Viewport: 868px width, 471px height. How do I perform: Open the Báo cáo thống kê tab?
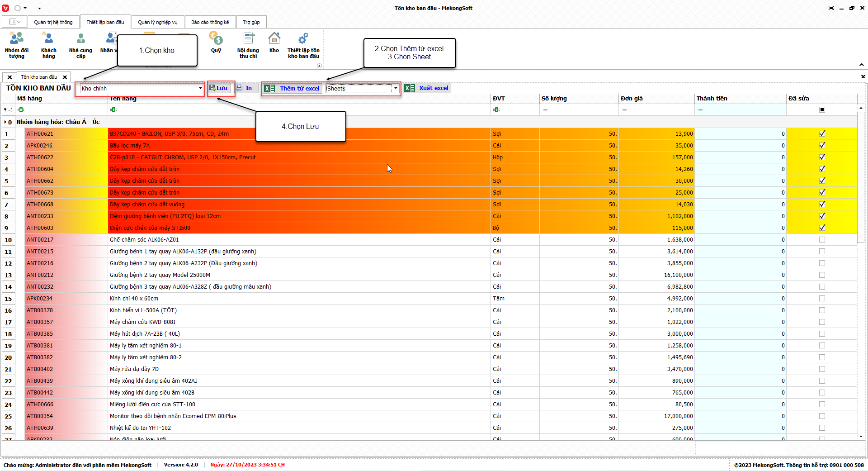pyautogui.click(x=210, y=22)
